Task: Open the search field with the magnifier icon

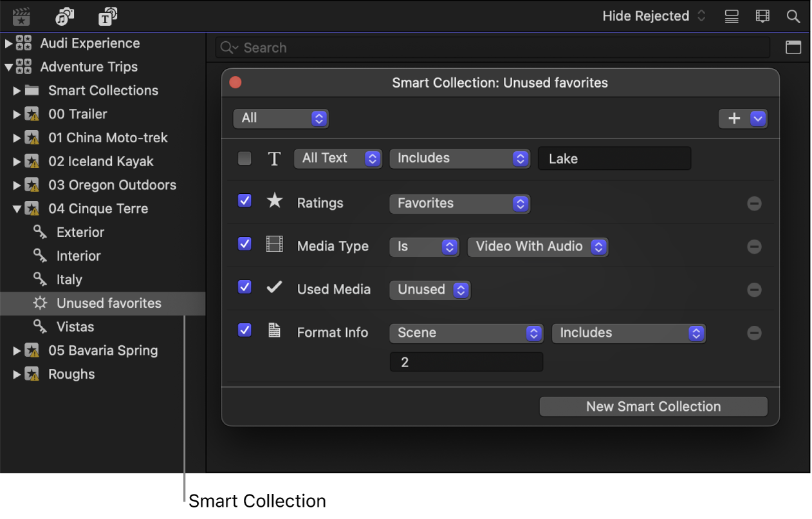Action: (793, 15)
